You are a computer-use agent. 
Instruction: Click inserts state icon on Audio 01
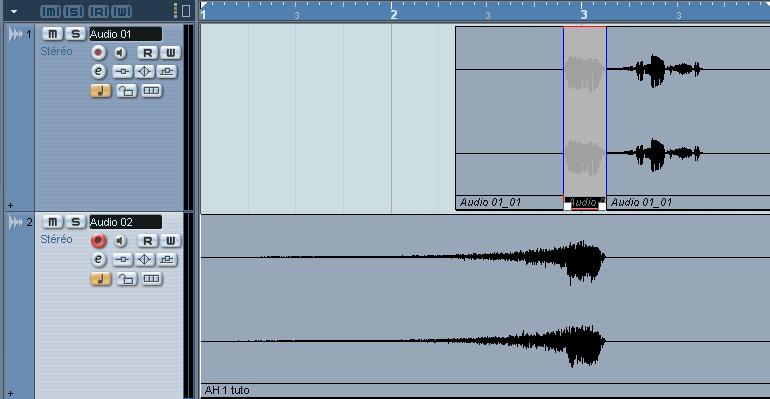pos(122,72)
